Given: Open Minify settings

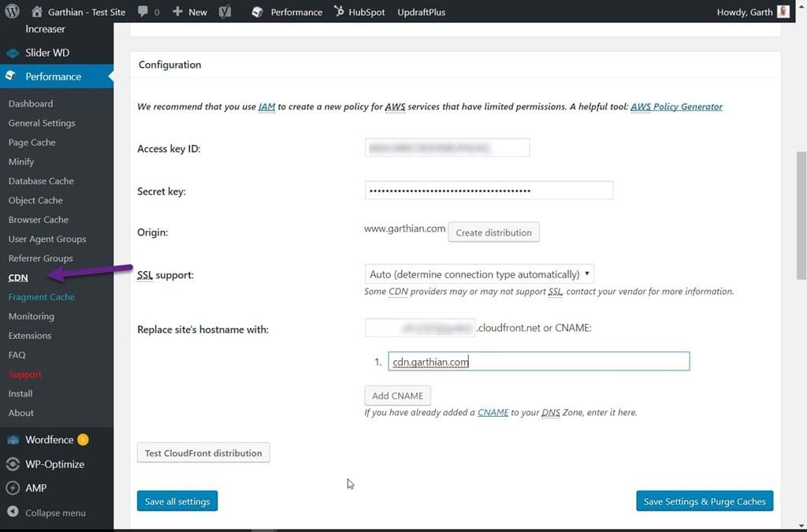Looking at the screenshot, I should point(21,162).
